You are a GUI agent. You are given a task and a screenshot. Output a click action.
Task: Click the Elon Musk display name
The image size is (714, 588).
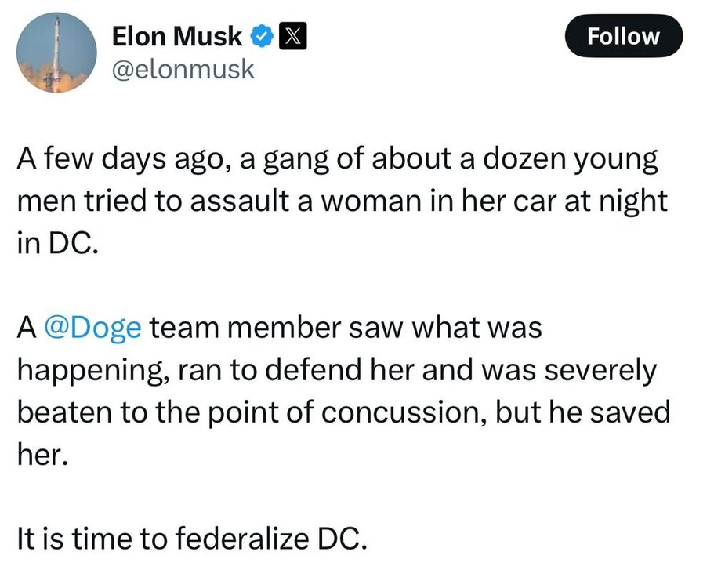pos(178,35)
